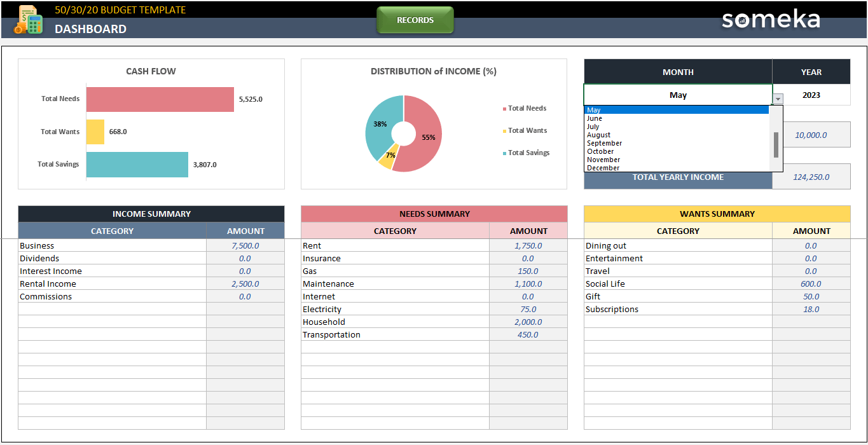868x445 pixels.
Task: Select the Rent needs category cell
Action: (396, 245)
